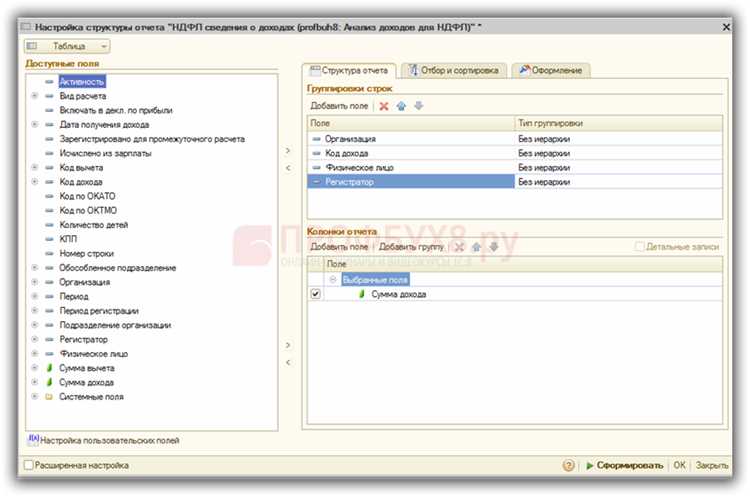
Task: Uncheck the Сумма дохода column checkbox
Action: [315, 294]
